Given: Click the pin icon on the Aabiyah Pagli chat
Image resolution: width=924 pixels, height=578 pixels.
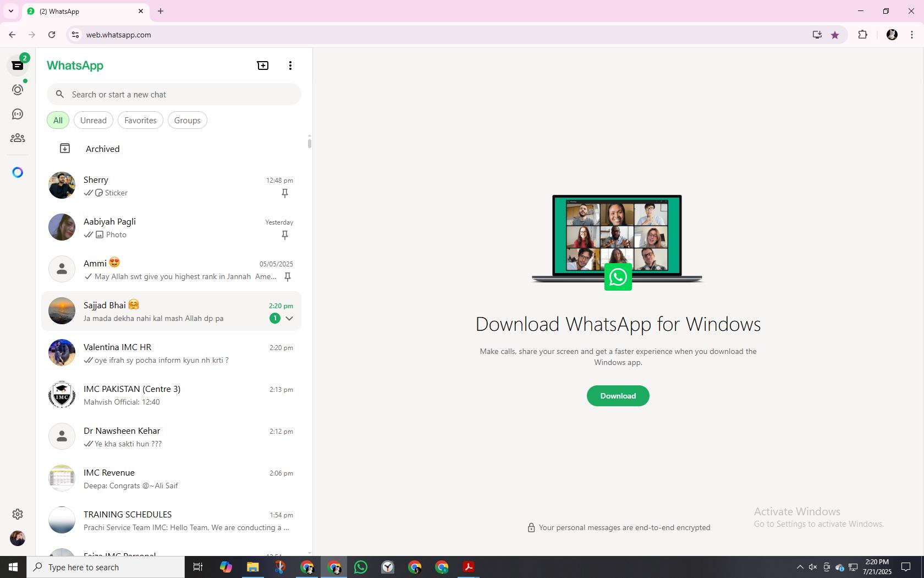Looking at the screenshot, I should coord(285,235).
